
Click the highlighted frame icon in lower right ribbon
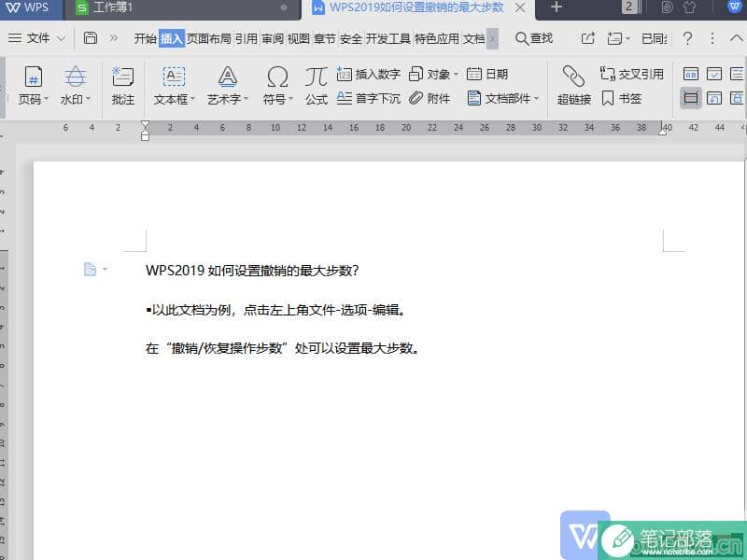[691, 99]
